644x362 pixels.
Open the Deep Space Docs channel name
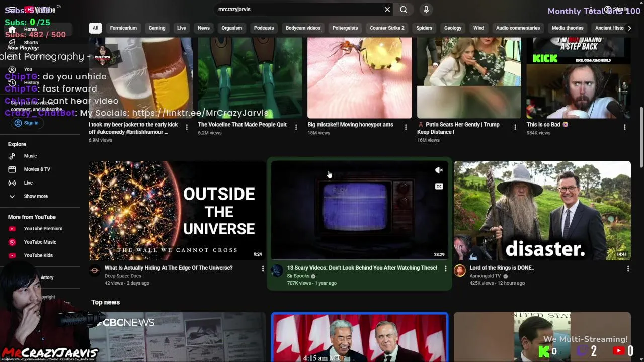click(123, 276)
